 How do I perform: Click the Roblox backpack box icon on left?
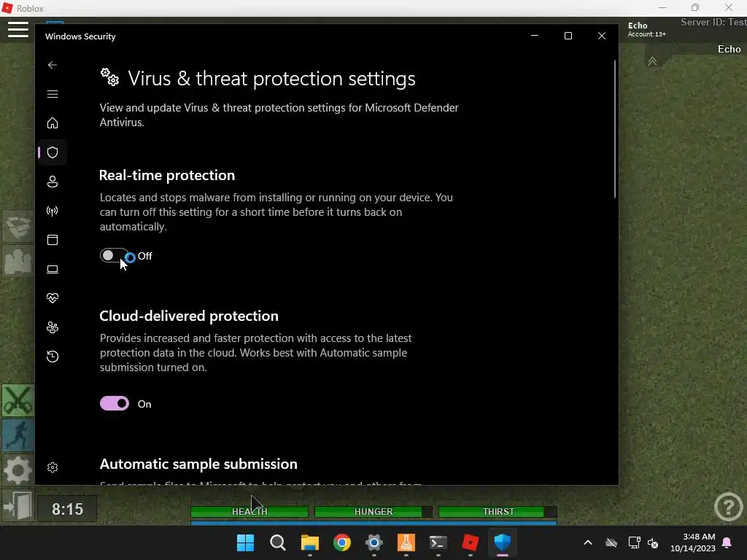click(x=18, y=227)
